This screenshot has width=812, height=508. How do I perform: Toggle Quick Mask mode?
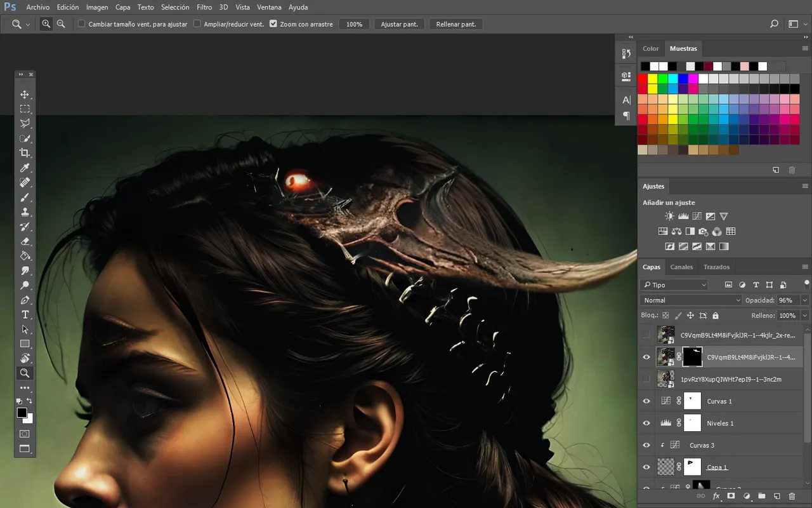click(25, 434)
